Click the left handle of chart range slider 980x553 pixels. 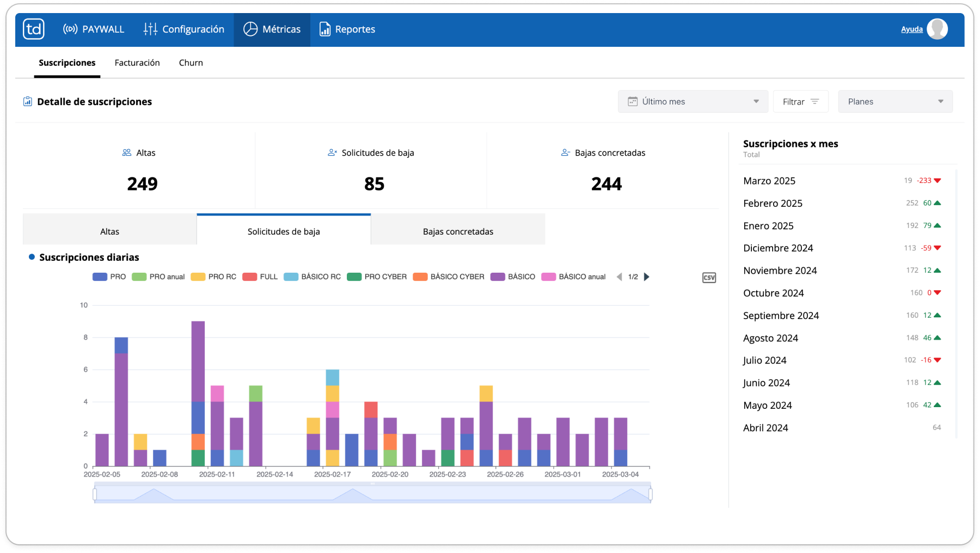pyautogui.click(x=95, y=494)
